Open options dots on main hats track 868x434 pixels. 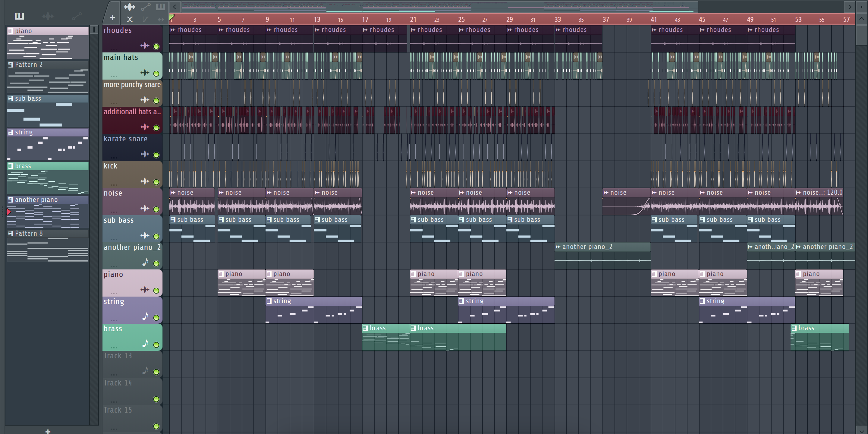click(x=114, y=77)
